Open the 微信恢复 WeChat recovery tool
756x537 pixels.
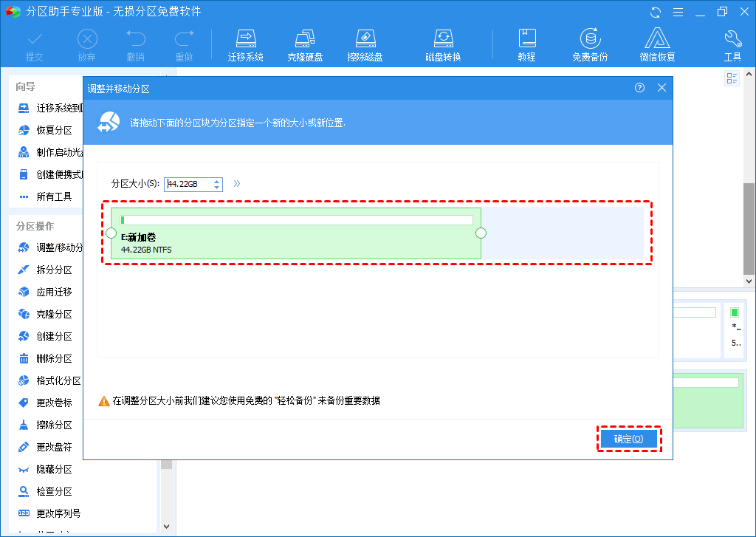tap(657, 47)
